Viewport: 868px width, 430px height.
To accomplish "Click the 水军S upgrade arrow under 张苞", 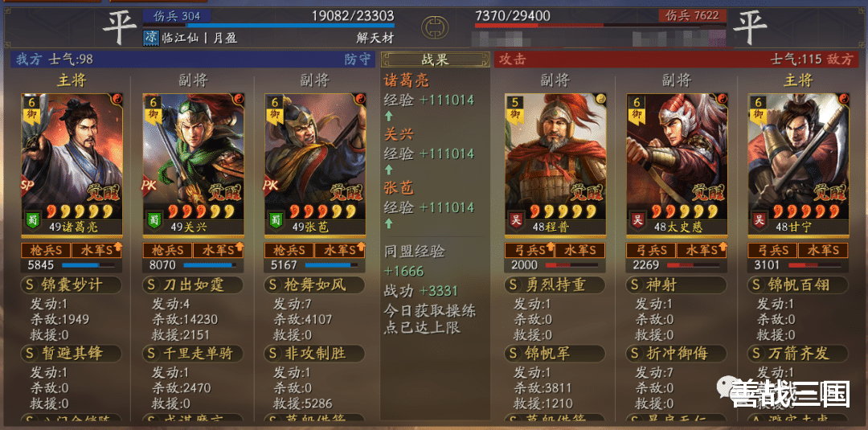I will [x=362, y=247].
